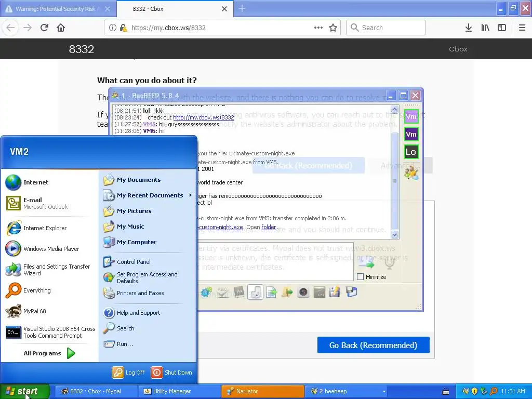This screenshot has height=399, width=532.
Task: Click BeeBEEP send message arrow icon
Action: 367,262
